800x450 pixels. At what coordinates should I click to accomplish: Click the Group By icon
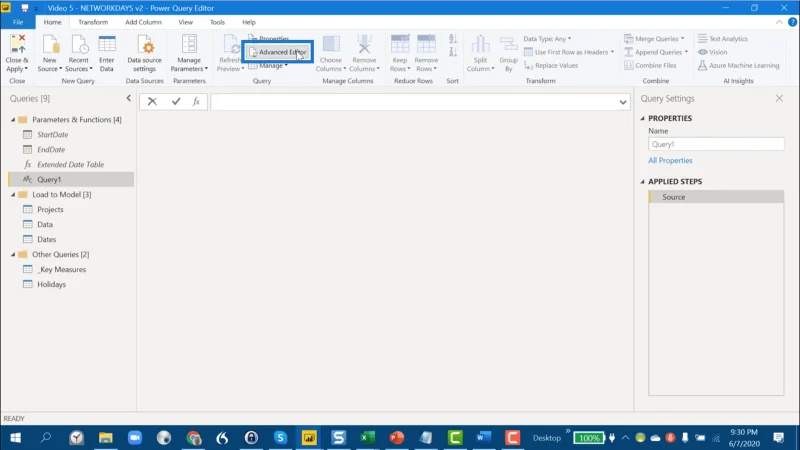coord(509,44)
